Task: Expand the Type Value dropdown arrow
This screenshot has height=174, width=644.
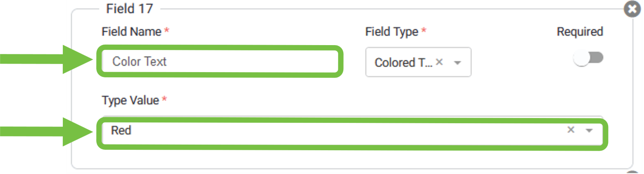Action: pyautogui.click(x=589, y=130)
